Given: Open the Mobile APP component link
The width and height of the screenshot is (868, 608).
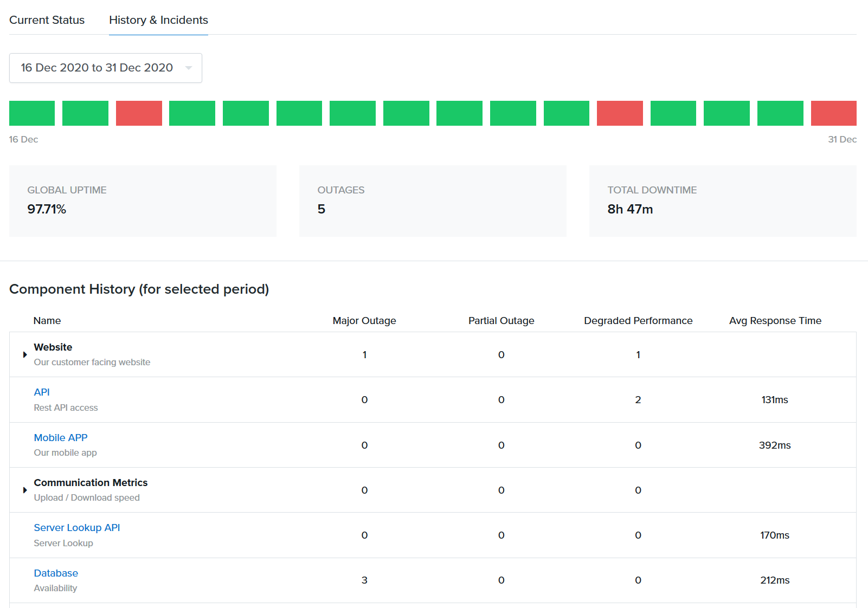Looking at the screenshot, I should point(61,438).
